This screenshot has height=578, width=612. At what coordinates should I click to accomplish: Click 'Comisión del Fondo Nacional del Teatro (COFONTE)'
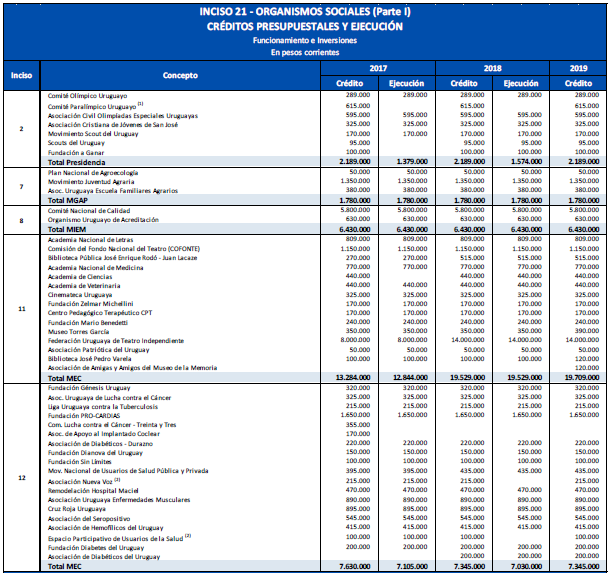124,249
